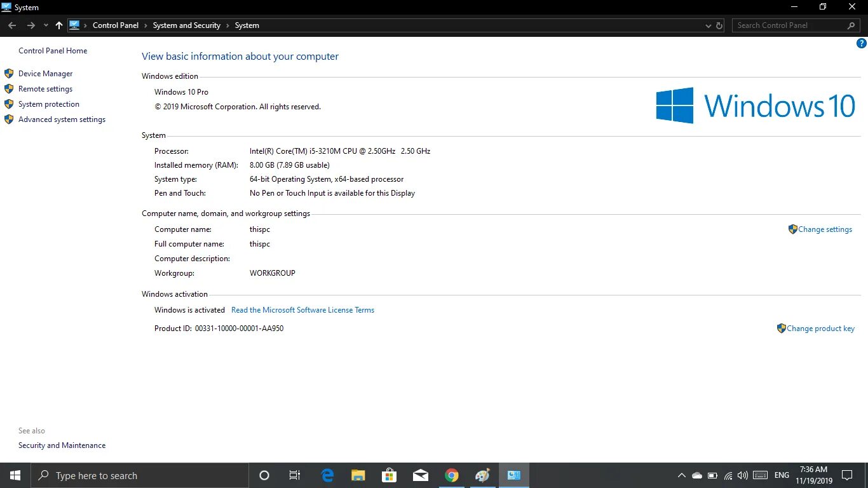Navigate to System and Security breadcrumb

(x=186, y=25)
